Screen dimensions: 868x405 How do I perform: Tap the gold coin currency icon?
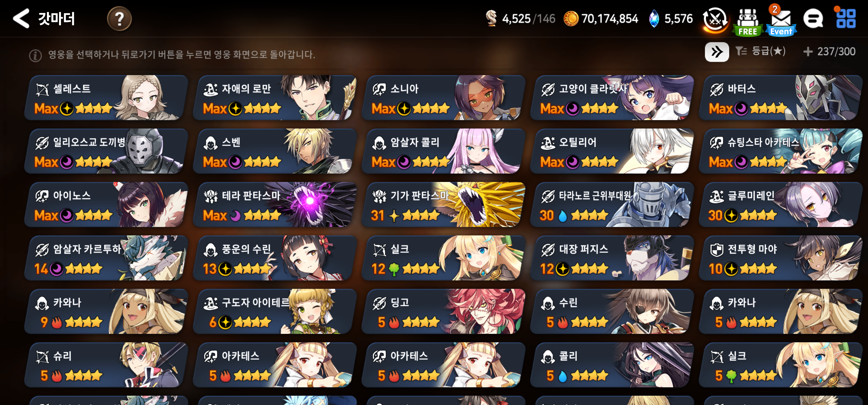(571, 19)
